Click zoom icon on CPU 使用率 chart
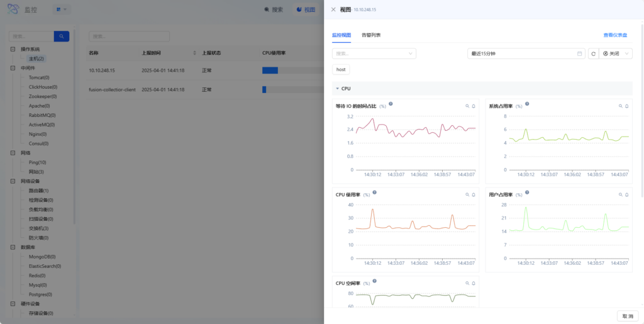The width and height of the screenshot is (644, 324). (467, 194)
